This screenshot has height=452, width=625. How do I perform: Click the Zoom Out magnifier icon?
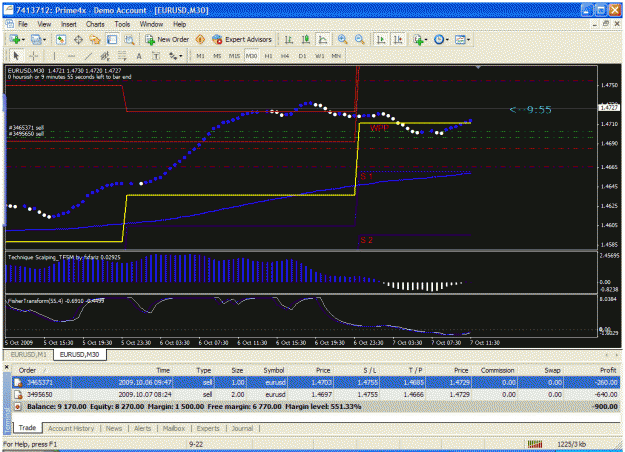tap(359, 39)
